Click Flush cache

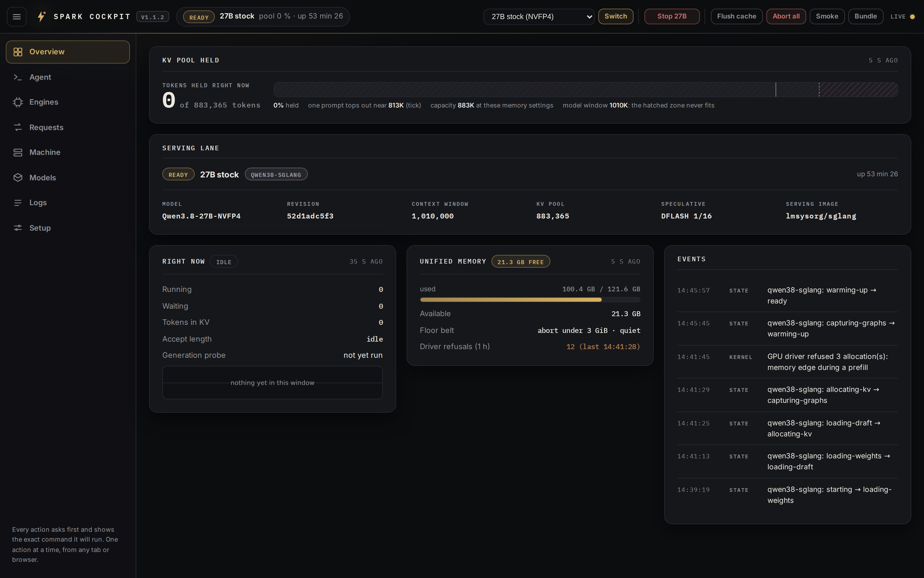pos(737,16)
